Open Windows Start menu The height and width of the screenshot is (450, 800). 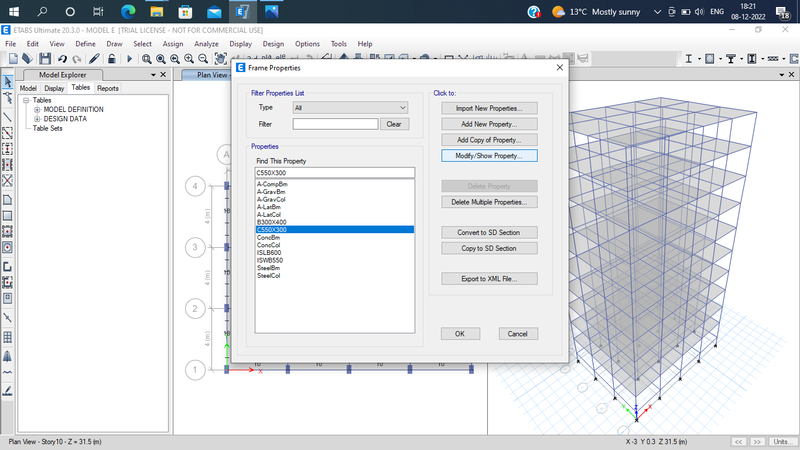14,11
